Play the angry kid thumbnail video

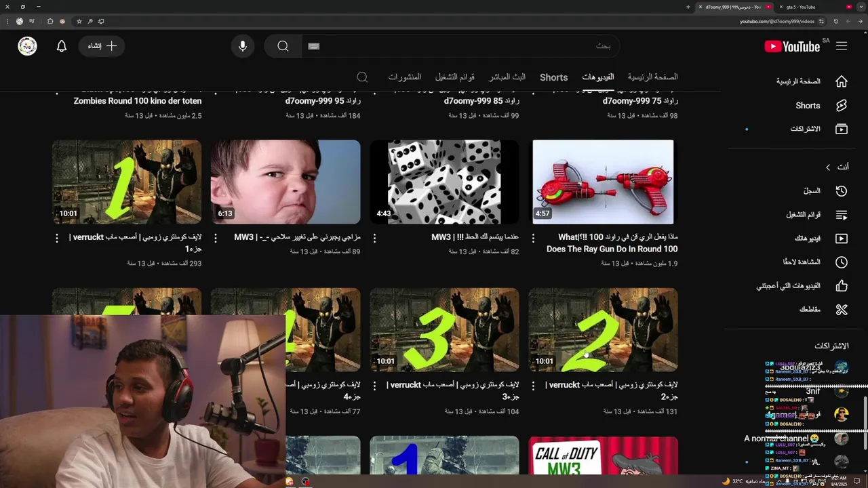point(285,182)
